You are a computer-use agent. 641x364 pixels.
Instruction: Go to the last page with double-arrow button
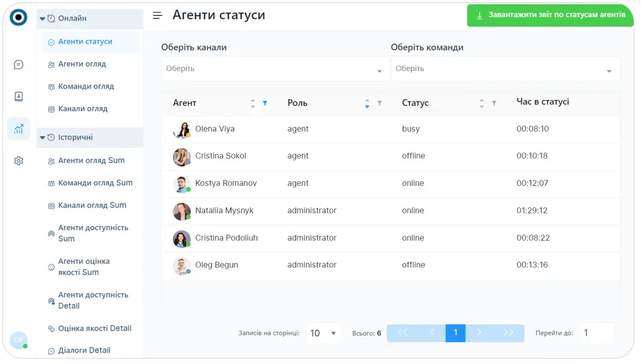point(508,333)
